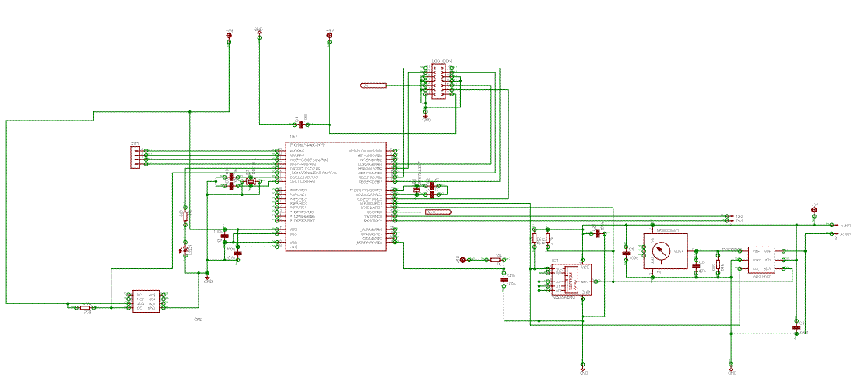Select capacitor C7 beside the VDD pin

pos(225,236)
